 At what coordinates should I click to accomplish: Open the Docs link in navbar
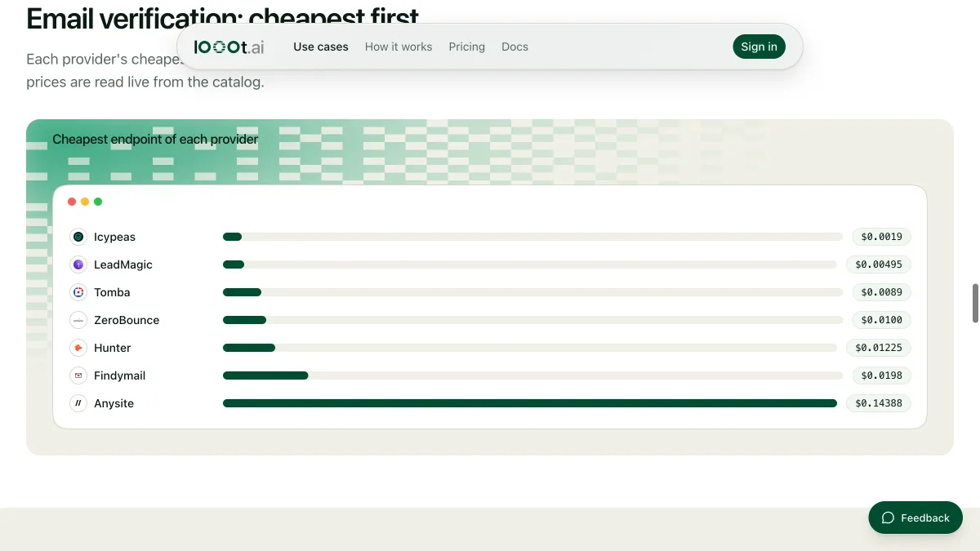point(514,47)
